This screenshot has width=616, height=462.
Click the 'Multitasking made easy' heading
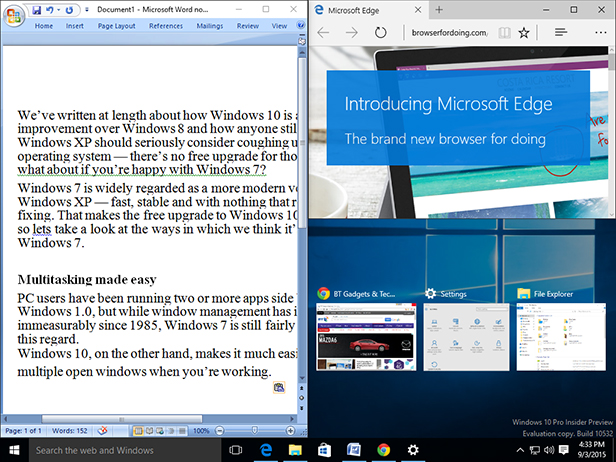coord(87,280)
